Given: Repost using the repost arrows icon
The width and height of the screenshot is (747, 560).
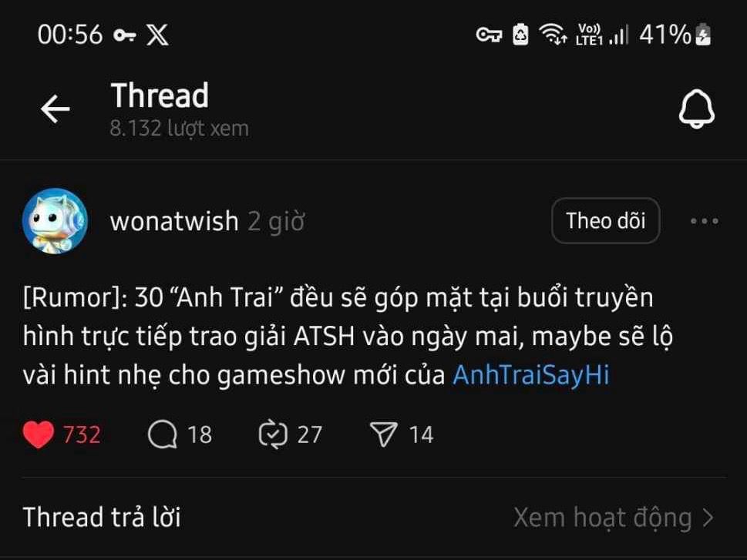Looking at the screenshot, I should 273,434.
